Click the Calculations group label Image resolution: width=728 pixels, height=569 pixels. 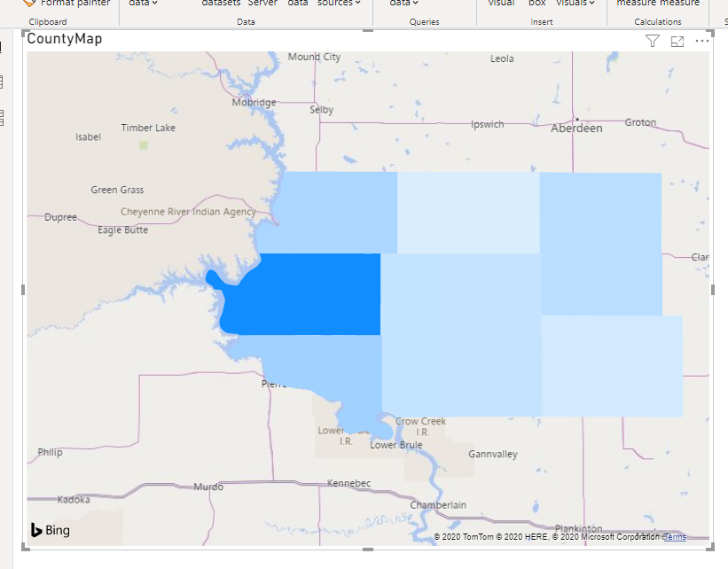[658, 22]
